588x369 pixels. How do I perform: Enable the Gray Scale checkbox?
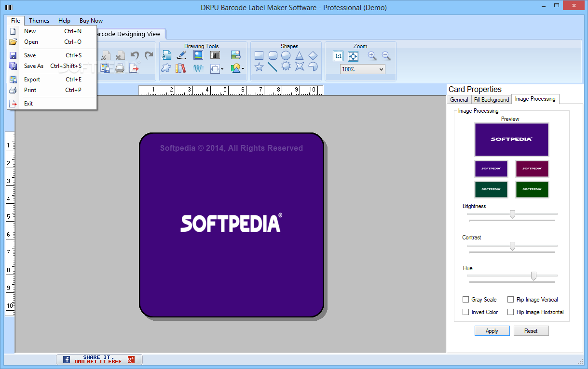tap(465, 300)
